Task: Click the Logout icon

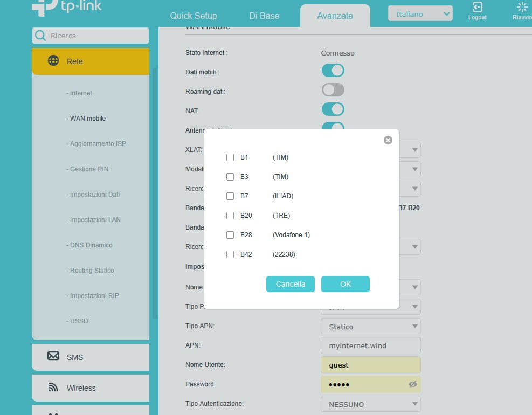Action: (477, 8)
